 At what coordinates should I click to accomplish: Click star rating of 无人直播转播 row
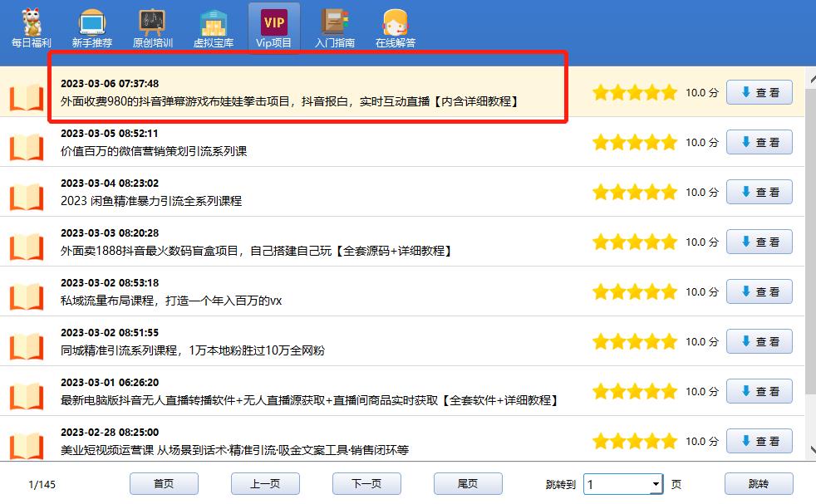coord(634,392)
